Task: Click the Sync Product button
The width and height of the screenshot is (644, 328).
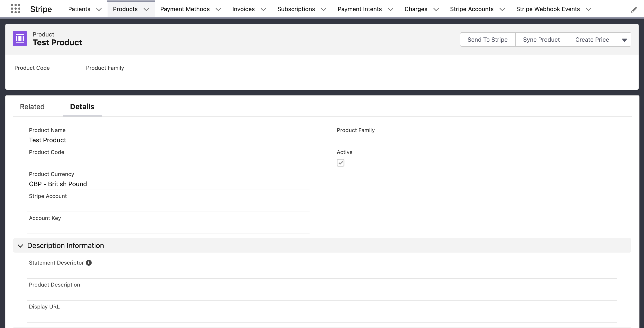Action: coord(541,40)
